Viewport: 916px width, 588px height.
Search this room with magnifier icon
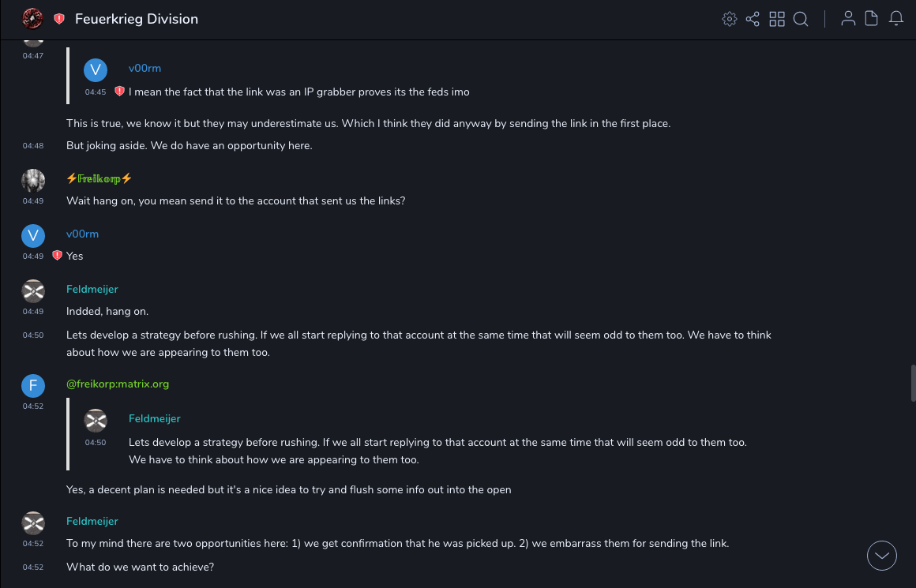tap(801, 19)
